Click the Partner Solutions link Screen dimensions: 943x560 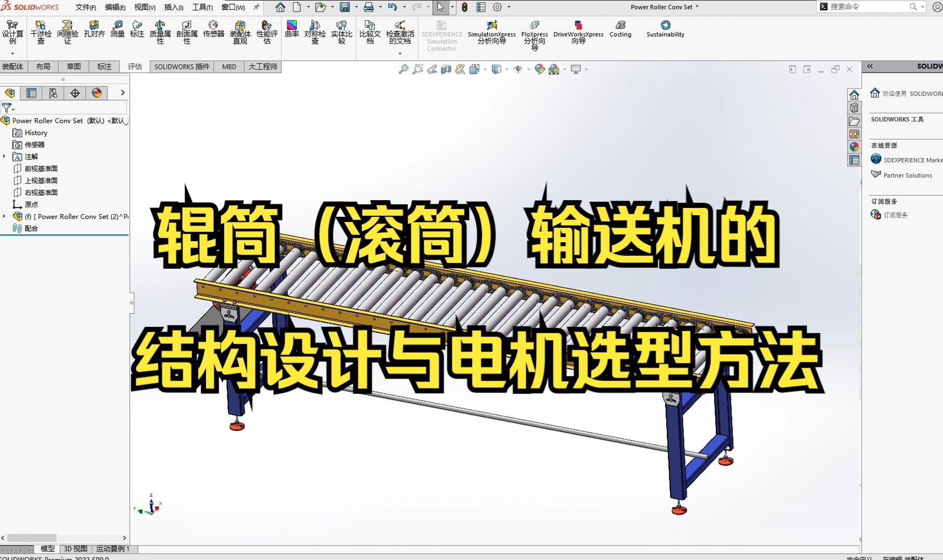(907, 175)
